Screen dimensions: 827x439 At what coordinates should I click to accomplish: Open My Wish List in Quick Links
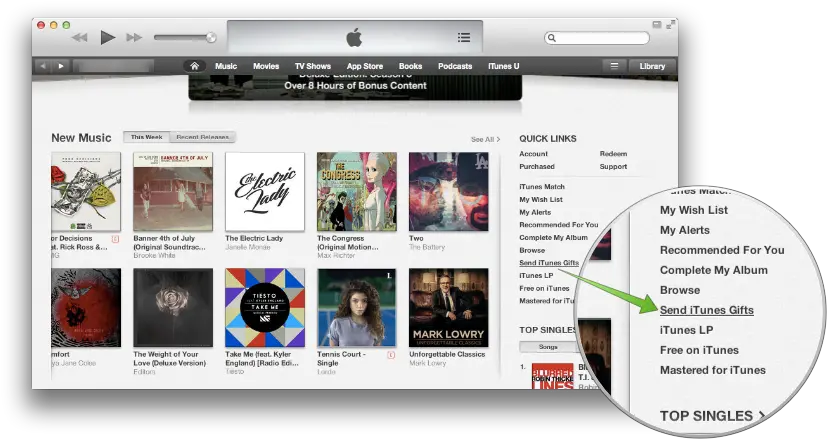click(541, 199)
